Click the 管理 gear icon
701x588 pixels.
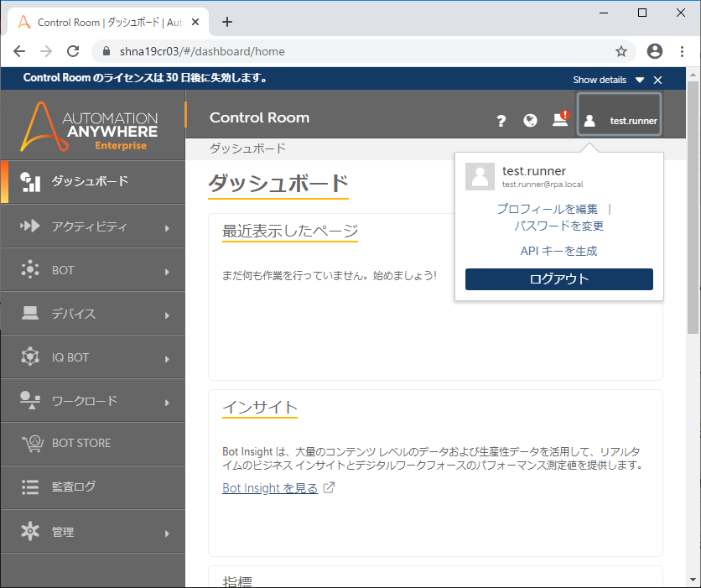click(30, 531)
